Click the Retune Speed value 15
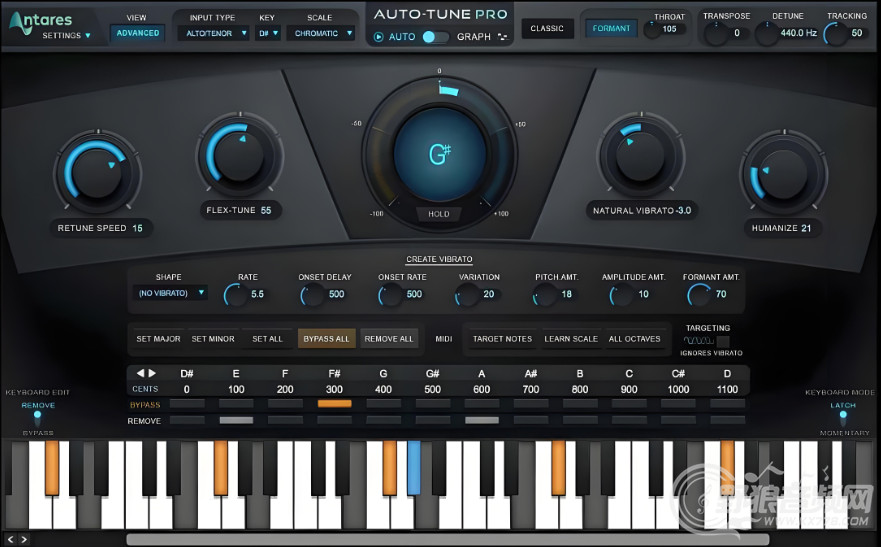881x547 pixels. pos(138,228)
